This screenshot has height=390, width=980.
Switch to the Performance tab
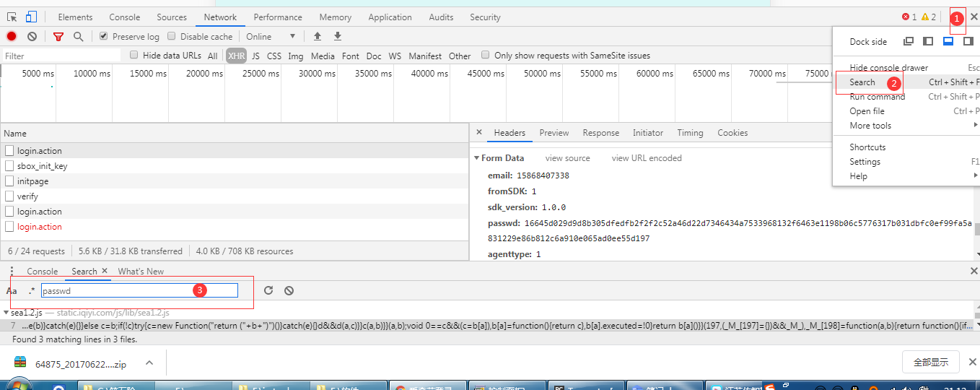pyautogui.click(x=278, y=17)
